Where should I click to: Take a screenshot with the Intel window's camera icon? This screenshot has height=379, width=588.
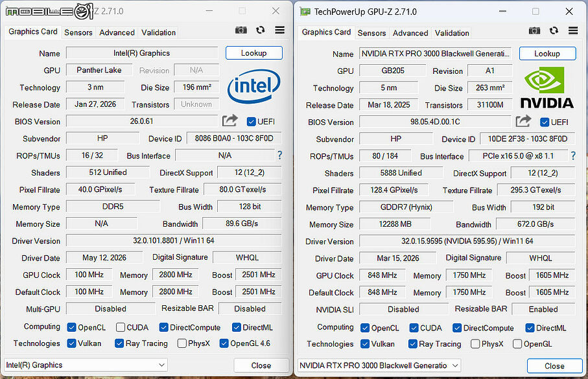(x=241, y=30)
